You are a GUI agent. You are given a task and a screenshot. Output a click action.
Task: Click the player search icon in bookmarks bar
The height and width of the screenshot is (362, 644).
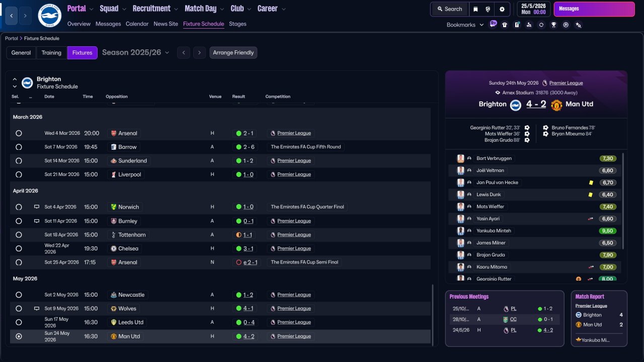click(529, 25)
